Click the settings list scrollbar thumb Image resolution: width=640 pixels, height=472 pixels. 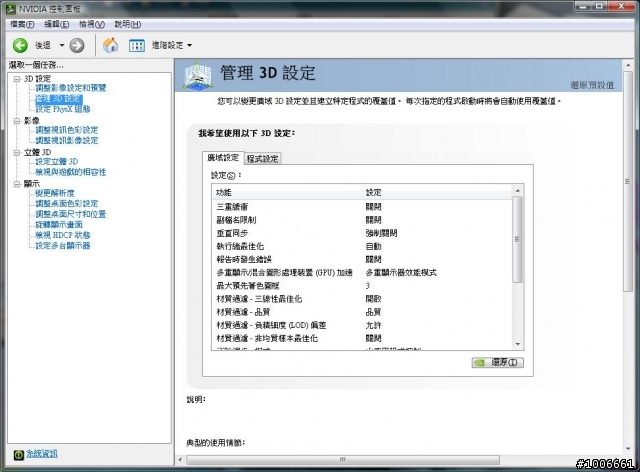point(518,239)
